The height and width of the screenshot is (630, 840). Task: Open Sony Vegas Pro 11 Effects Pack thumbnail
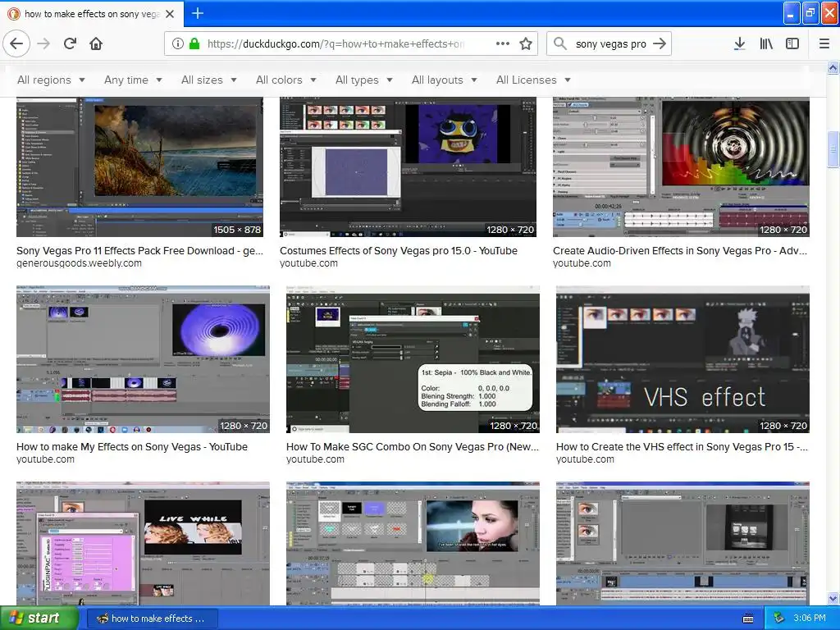click(139, 167)
